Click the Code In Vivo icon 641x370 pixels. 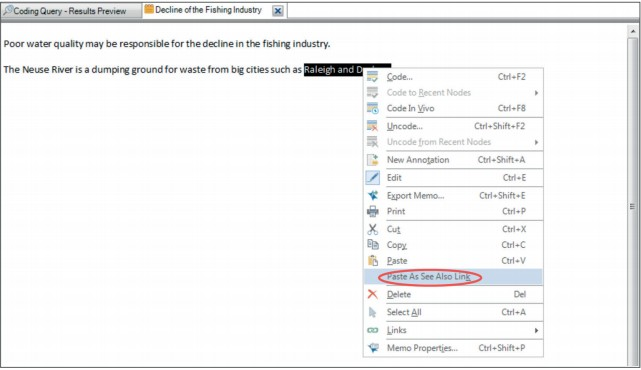[x=372, y=108]
